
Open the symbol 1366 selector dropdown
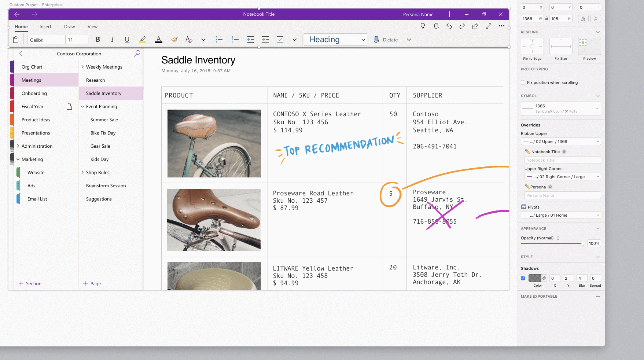click(x=561, y=109)
